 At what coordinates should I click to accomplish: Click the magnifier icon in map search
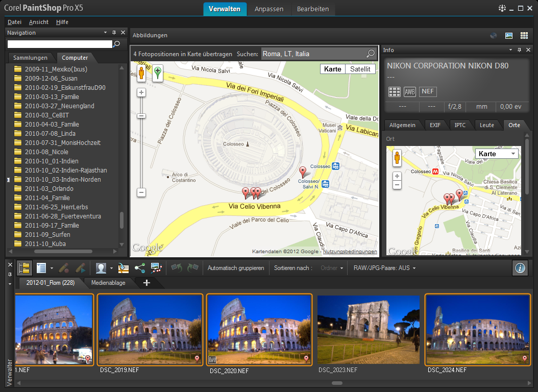371,54
